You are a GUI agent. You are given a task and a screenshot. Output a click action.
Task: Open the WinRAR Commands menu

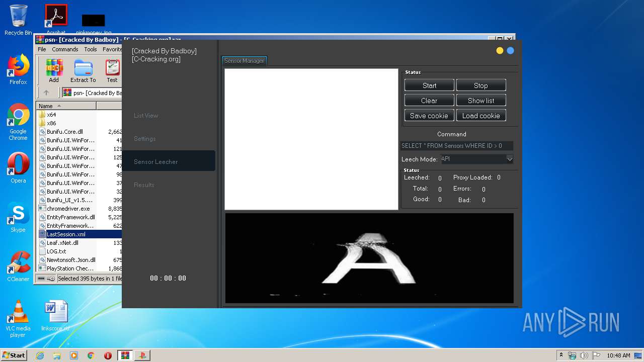(x=65, y=49)
